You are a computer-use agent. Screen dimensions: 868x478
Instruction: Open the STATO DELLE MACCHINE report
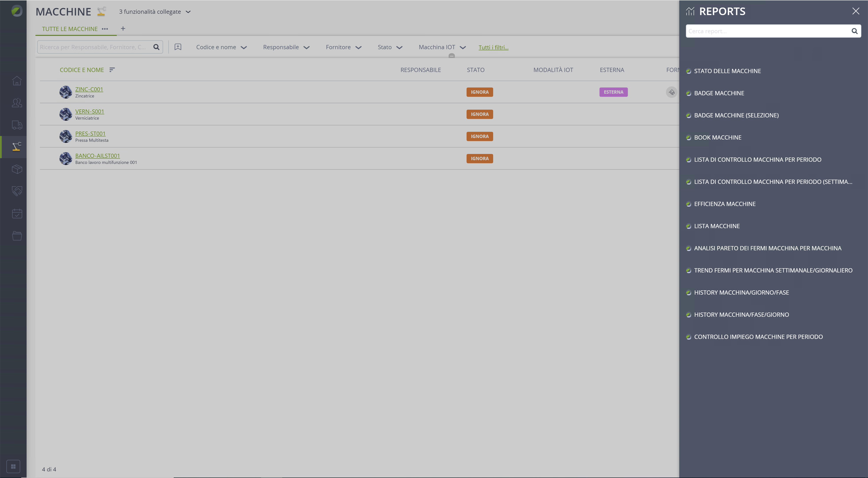727,71
